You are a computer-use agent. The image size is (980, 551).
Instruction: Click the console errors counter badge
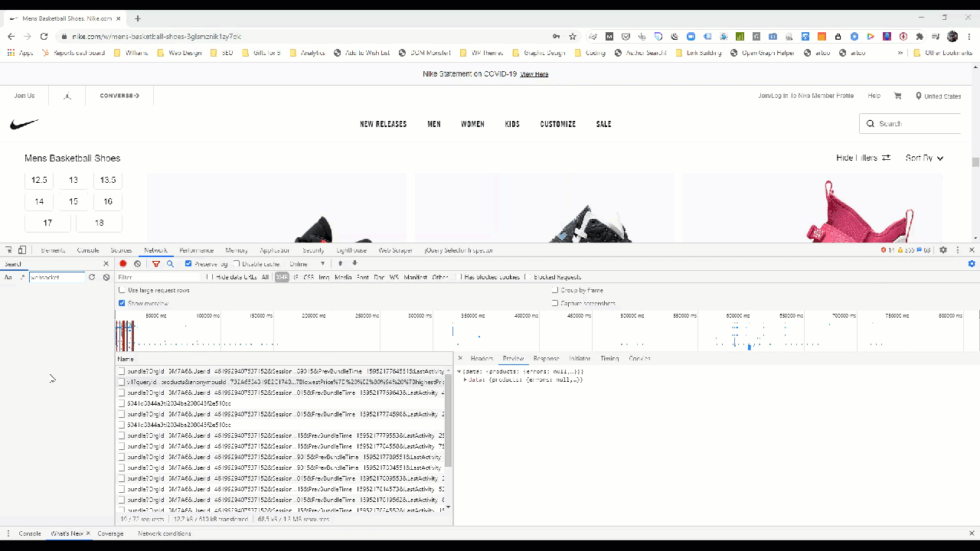point(888,249)
